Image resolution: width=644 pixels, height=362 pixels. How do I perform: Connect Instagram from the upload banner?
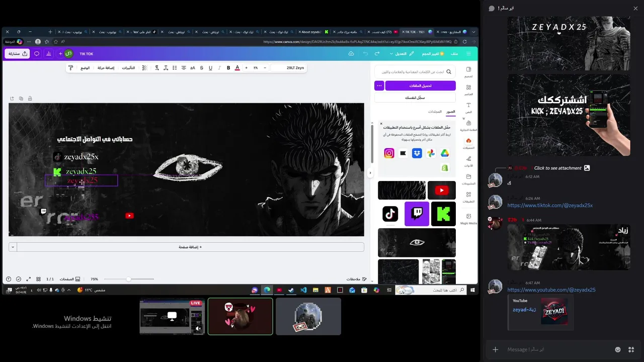pyautogui.click(x=389, y=153)
